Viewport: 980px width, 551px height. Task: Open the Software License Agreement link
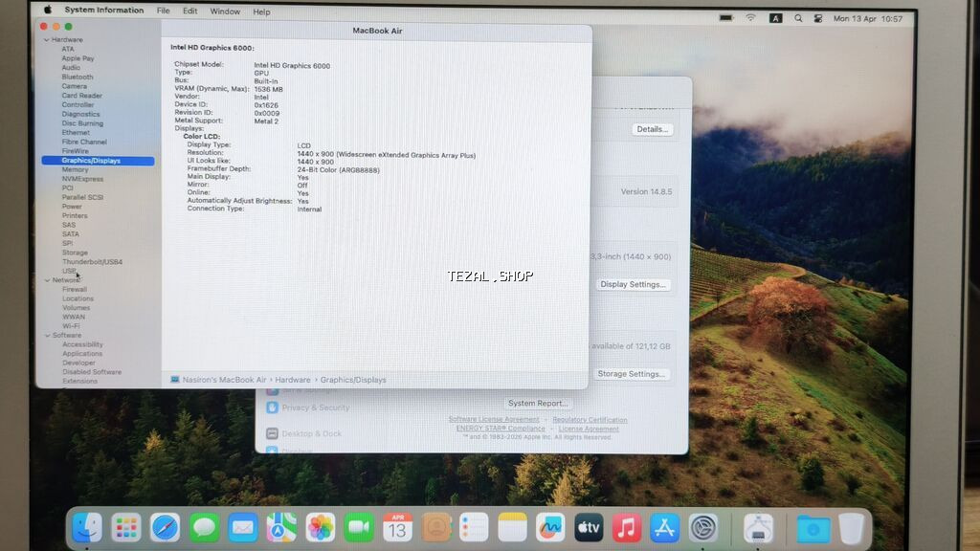(x=494, y=420)
